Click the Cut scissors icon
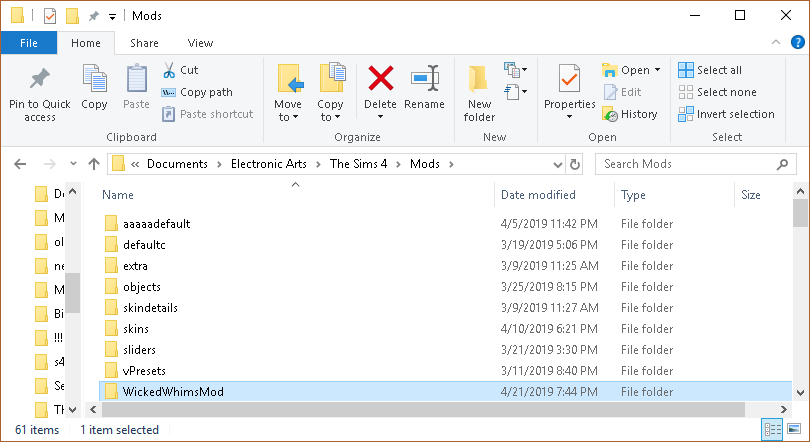810x442 pixels. coord(169,70)
